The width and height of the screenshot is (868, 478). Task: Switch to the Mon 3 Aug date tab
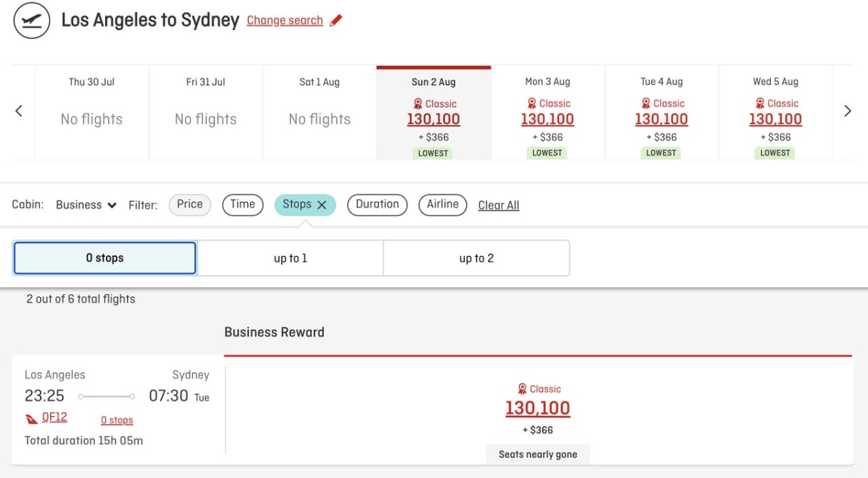547,111
